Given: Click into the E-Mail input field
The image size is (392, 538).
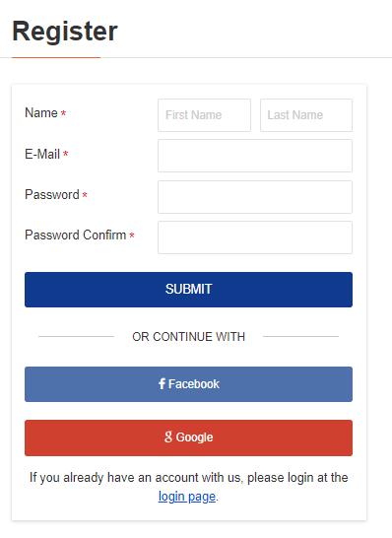Looking at the screenshot, I should tap(255, 156).
